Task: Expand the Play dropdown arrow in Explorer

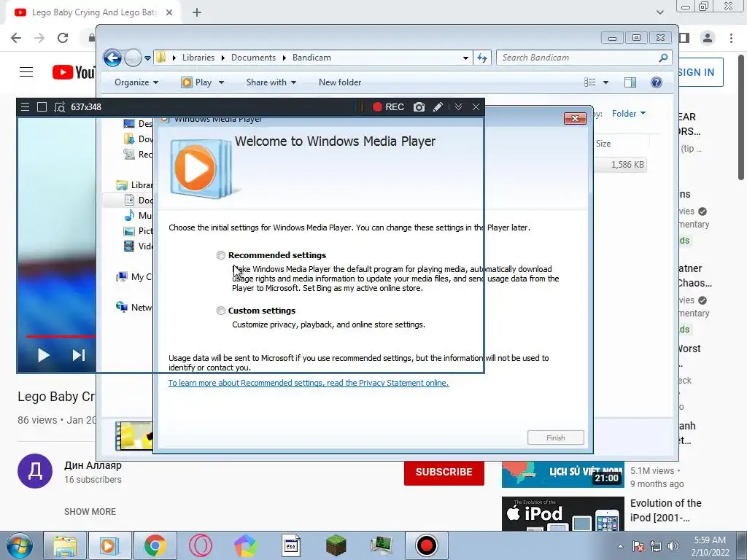Action: (221, 82)
